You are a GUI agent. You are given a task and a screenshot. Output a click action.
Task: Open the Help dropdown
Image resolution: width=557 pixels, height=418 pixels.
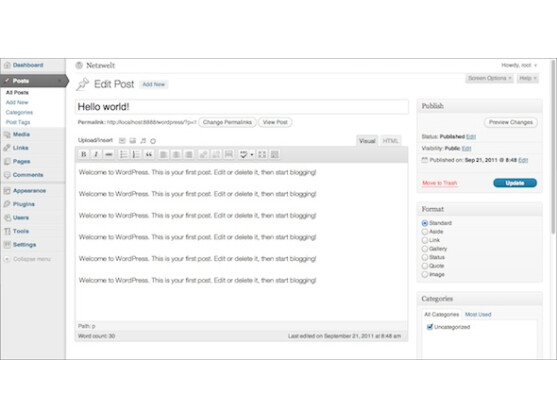coord(528,78)
